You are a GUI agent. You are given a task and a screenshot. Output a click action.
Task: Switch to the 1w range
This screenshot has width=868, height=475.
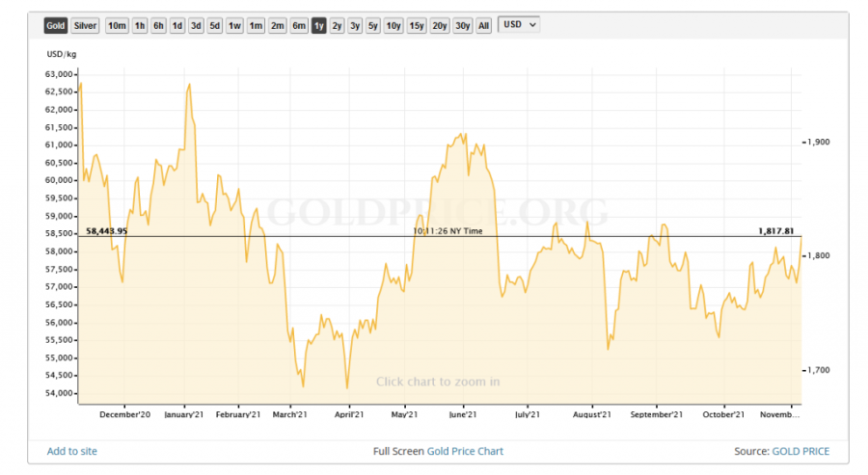click(x=234, y=25)
